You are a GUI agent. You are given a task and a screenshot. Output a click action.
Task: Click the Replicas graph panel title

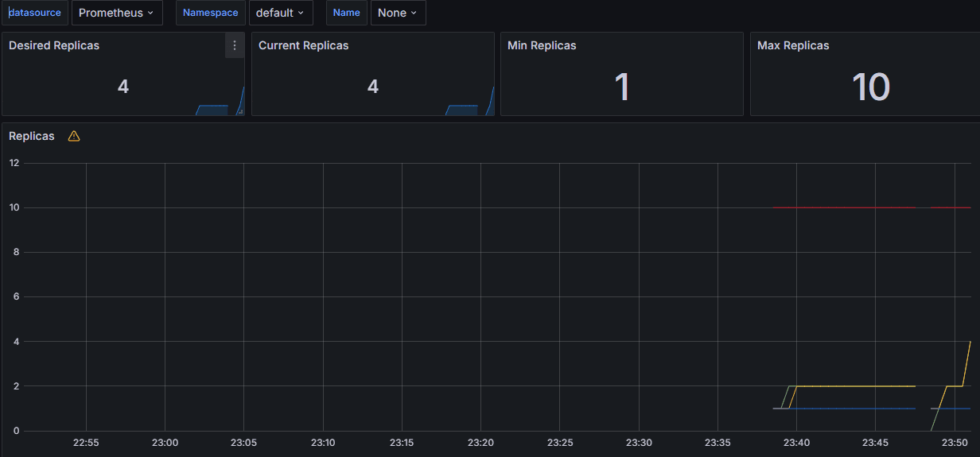pos(32,136)
